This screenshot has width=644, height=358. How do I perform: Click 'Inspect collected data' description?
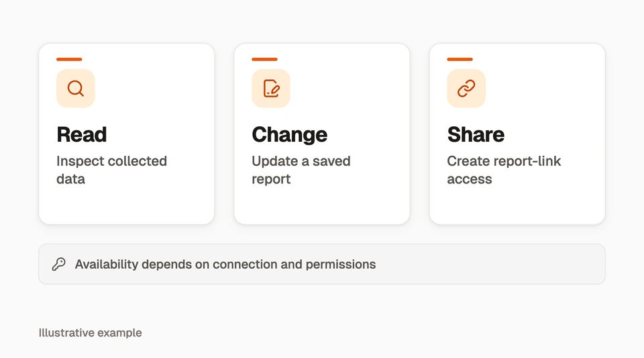112,170
